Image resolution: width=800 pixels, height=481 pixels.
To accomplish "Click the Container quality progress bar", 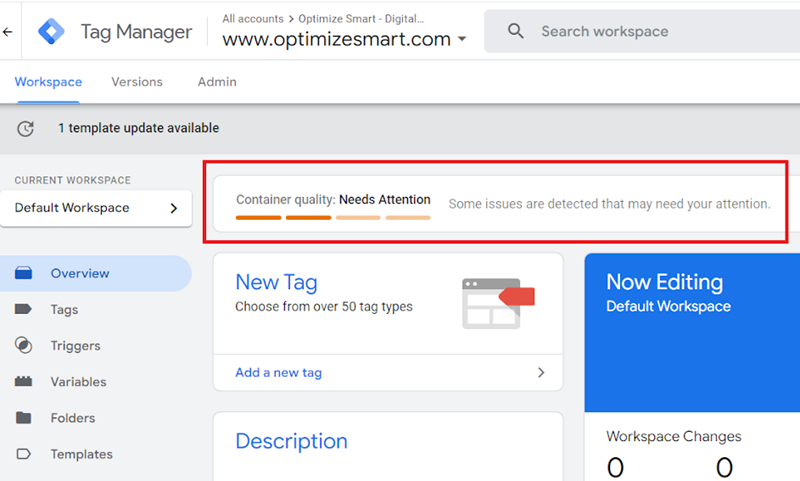I will click(333, 218).
